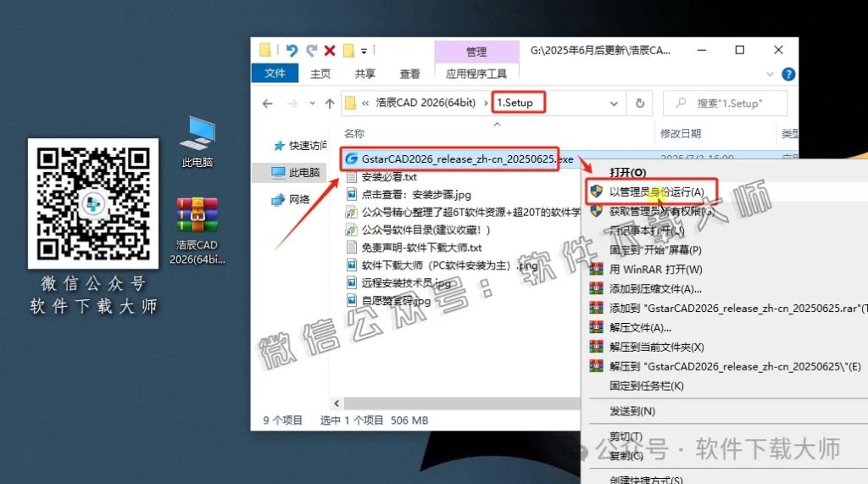Open the 查看 ribbon tab
The image size is (868, 484).
pyautogui.click(x=409, y=74)
